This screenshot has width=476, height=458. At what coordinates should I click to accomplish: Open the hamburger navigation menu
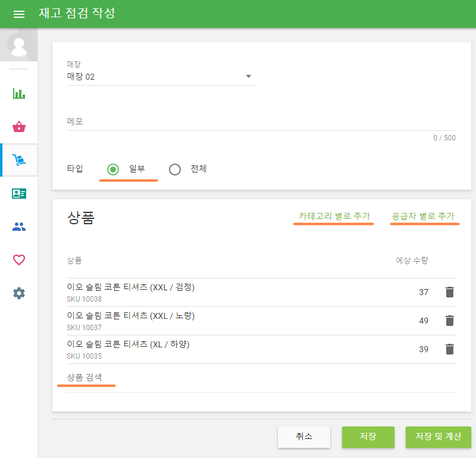[19, 14]
